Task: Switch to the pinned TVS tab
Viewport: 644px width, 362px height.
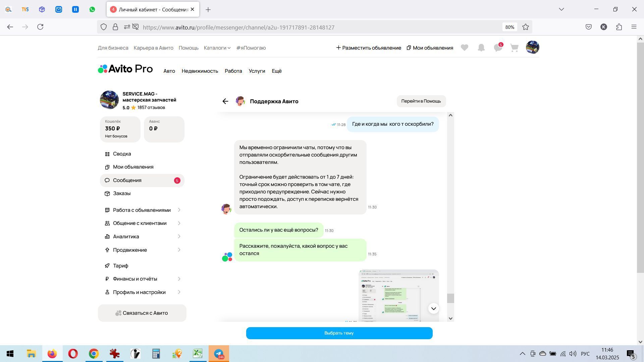Action: [x=25, y=9]
